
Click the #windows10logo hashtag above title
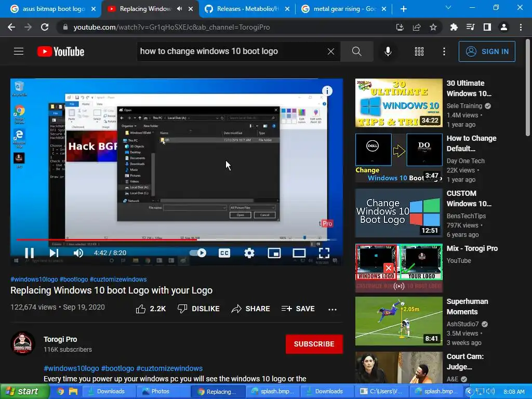(34, 279)
